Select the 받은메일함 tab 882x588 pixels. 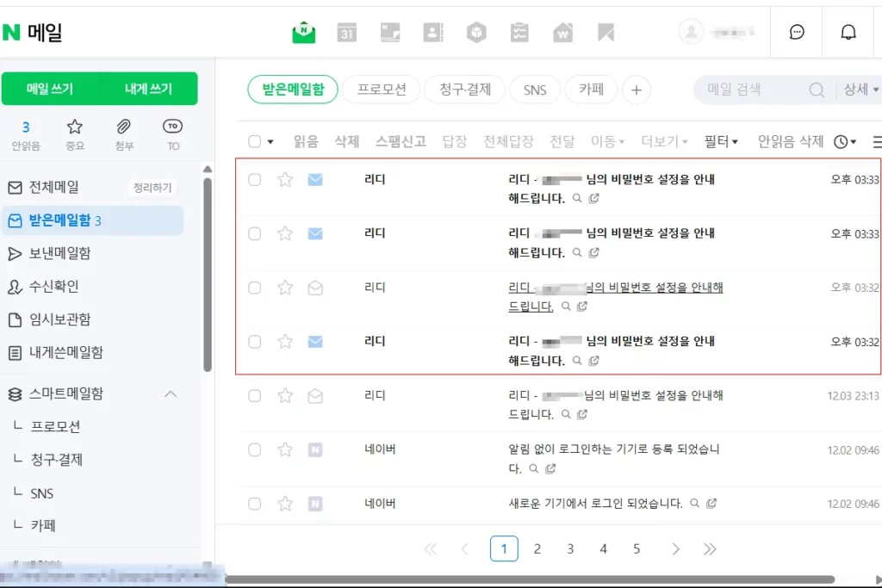293,90
